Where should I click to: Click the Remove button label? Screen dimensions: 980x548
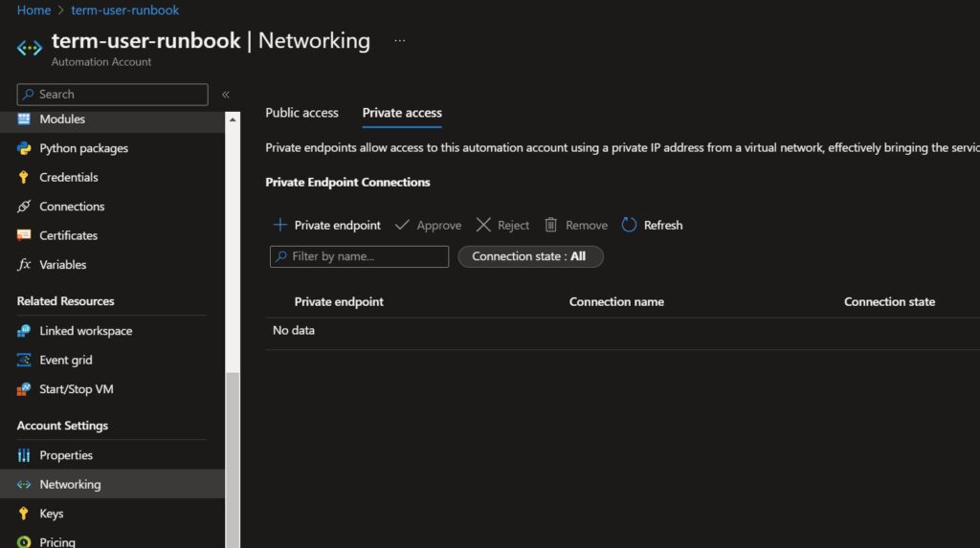[x=587, y=225]
